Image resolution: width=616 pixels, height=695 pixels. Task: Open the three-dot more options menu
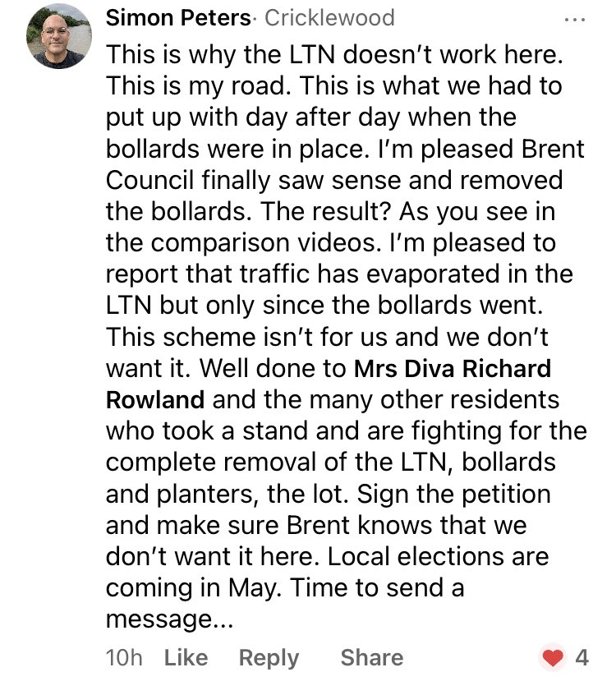[575, 20]
